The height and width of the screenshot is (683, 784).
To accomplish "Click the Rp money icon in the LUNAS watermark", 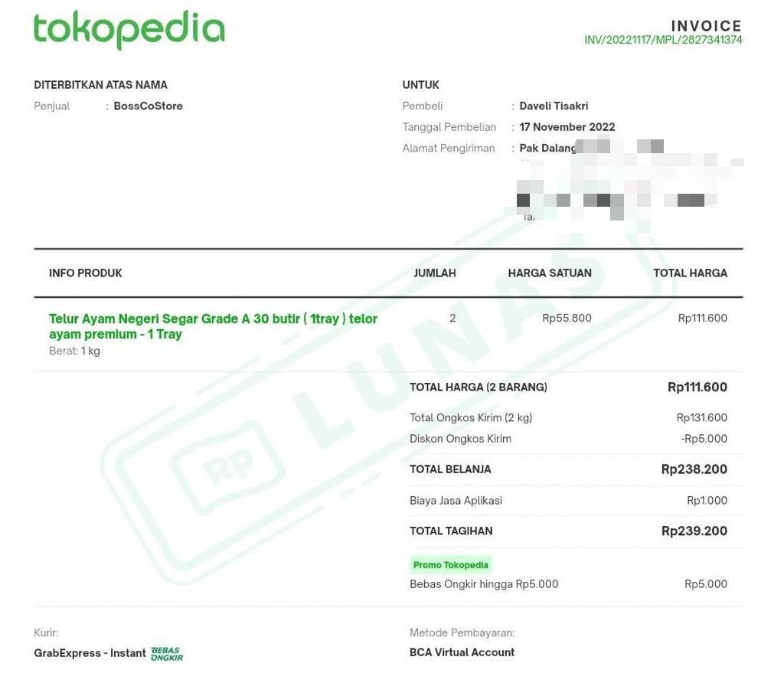I will click(220, 469).
